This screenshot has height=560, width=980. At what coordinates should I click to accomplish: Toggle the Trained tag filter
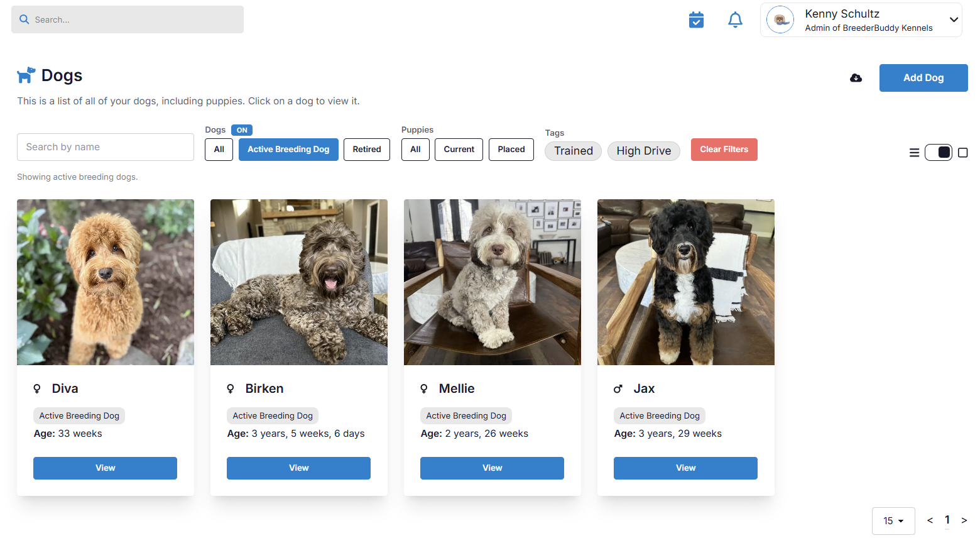[x=573, y=151]
